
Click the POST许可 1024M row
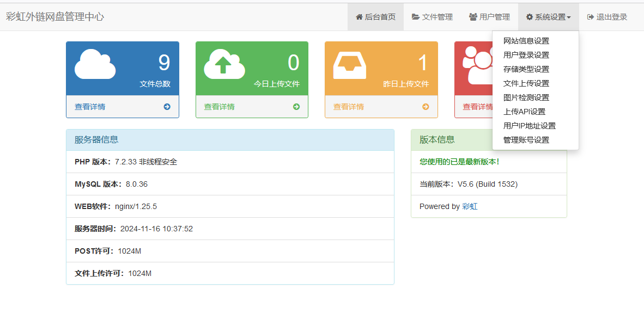230,251
